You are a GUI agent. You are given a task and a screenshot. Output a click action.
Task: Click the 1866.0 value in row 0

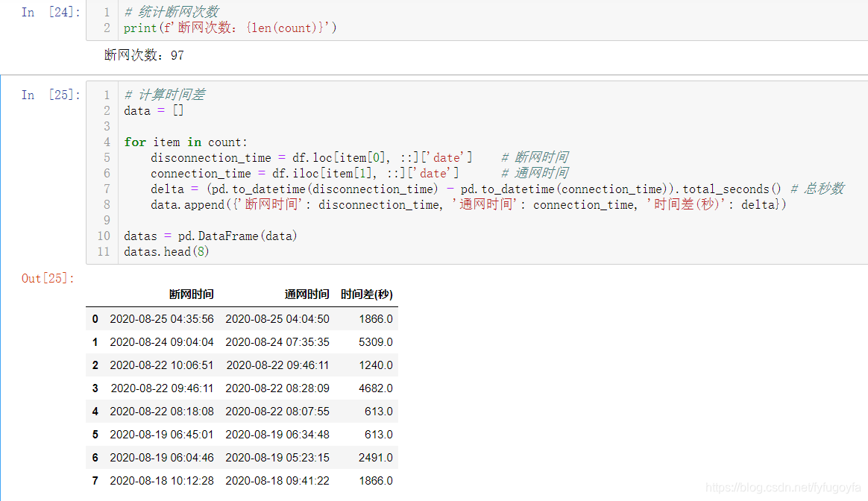click(x=376, y=319)
